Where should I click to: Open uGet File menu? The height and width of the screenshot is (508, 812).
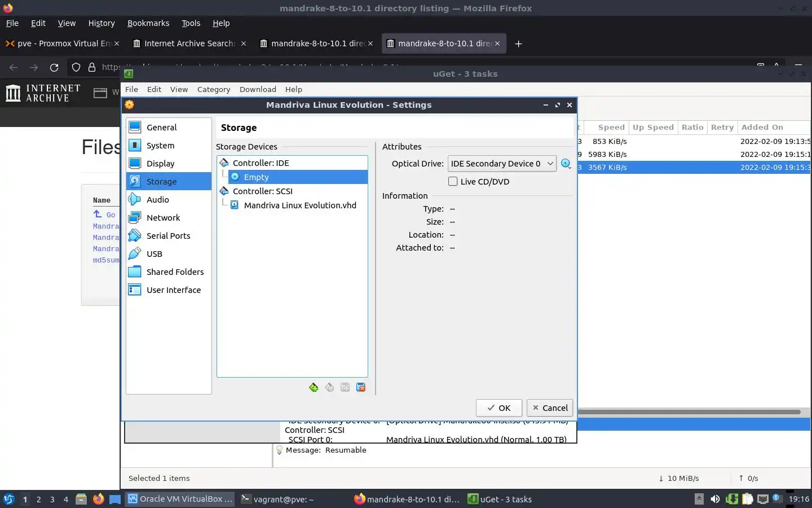tap(131, 89)
